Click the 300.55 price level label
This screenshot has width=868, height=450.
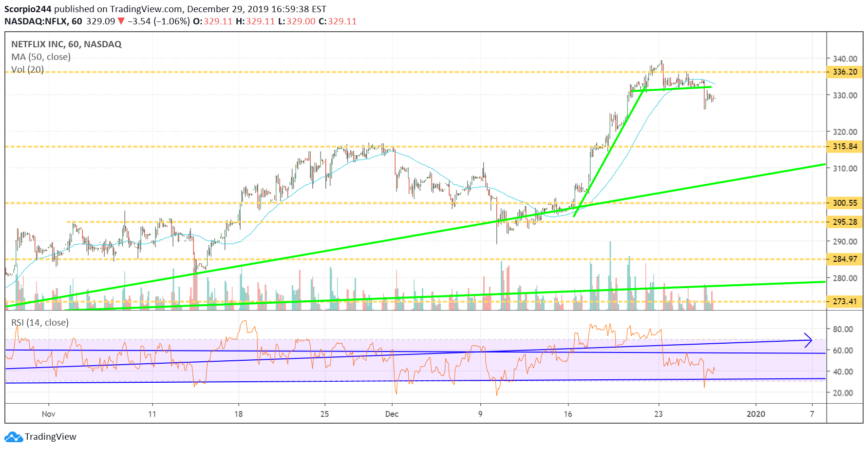coord(845,203)
